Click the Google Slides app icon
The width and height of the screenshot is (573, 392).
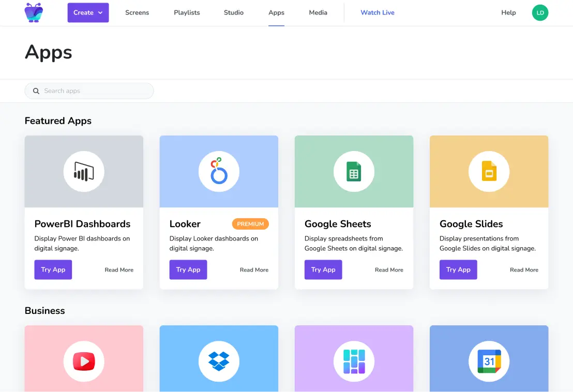(489, 171)
